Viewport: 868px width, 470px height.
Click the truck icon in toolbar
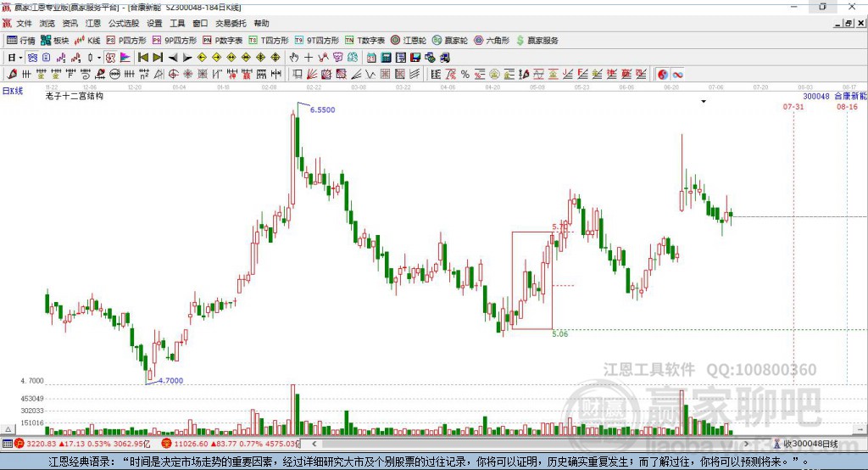click(445, 58)
